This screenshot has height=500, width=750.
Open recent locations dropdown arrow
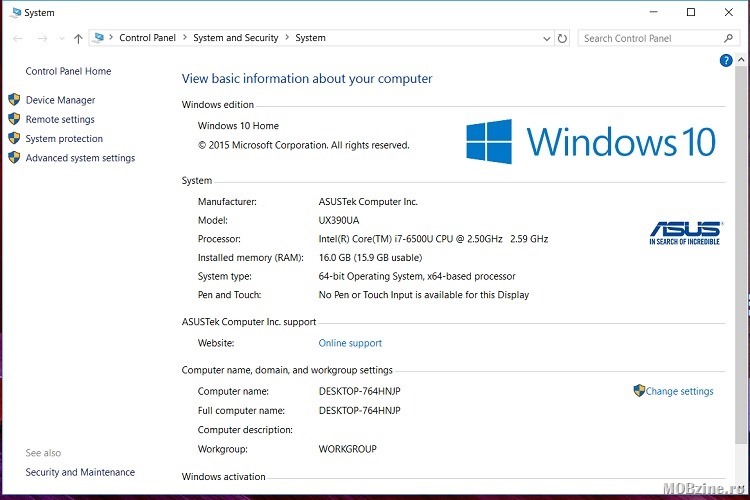[x=61, y=38]
